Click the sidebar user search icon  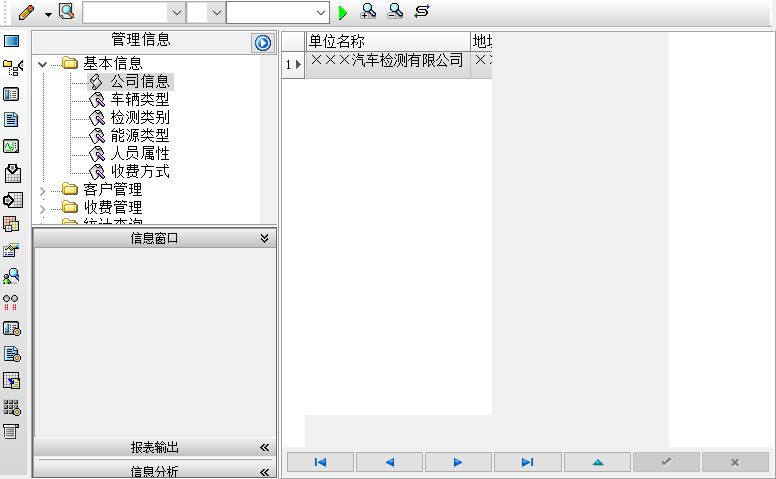tap(11, 276)
